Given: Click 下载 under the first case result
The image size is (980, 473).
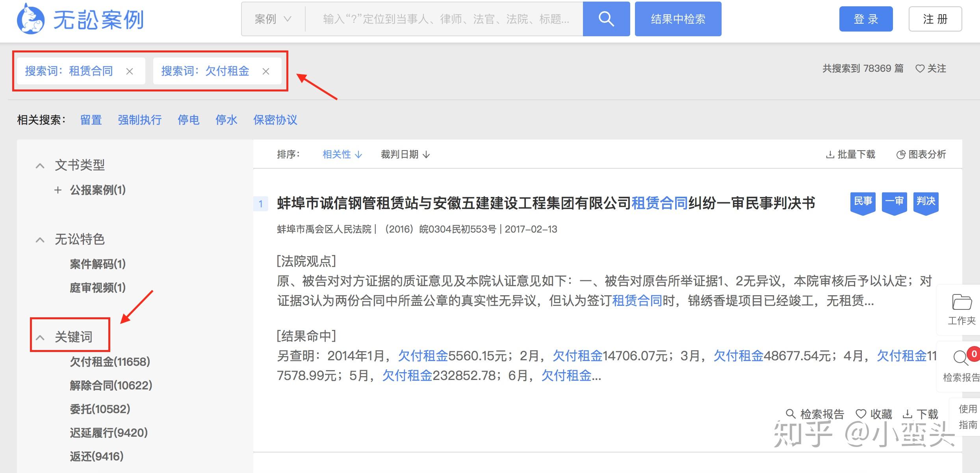Looking at the screenshot, I should coord(920,414).
